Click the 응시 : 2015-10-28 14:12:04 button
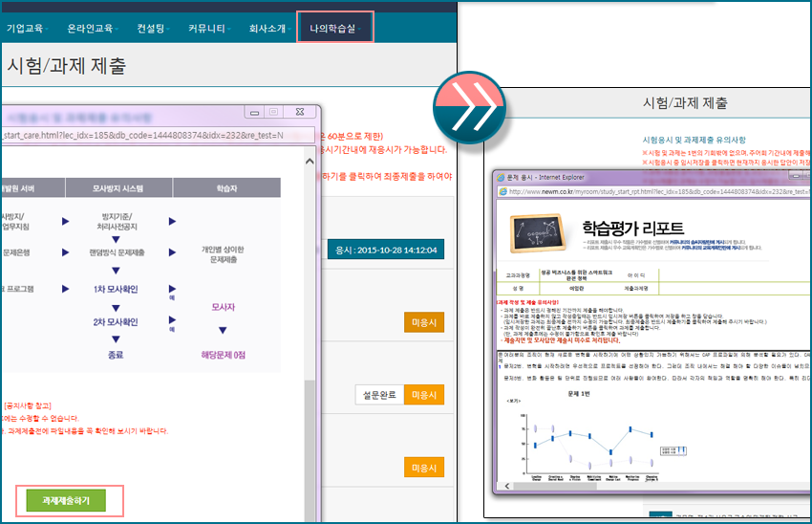 386,250
